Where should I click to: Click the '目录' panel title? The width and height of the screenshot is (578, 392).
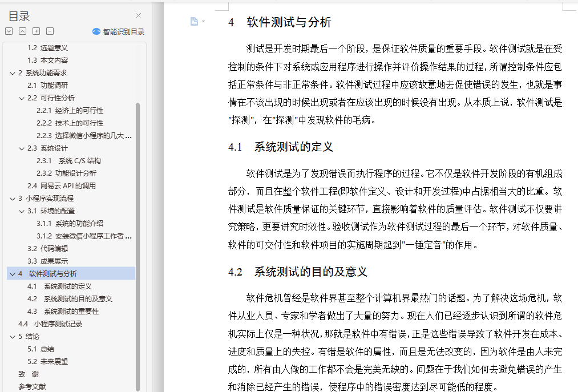19,16
